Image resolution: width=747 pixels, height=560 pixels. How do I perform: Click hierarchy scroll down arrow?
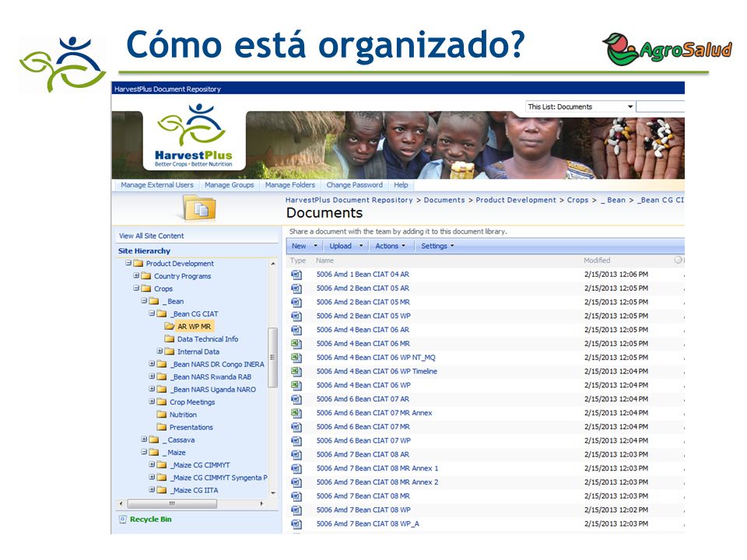(273, 493)
